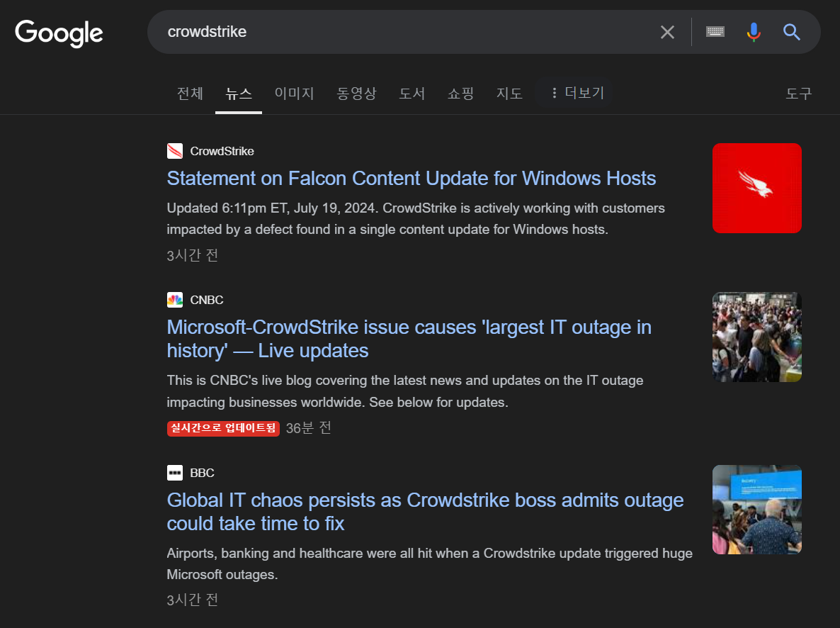Open the Global IT chaos persists headline

coord(425,512)
